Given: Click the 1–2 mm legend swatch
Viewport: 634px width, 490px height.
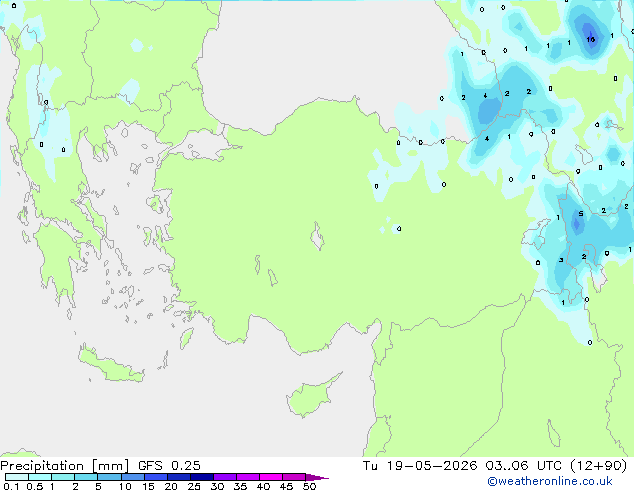Looking at the screenshot, I should point(63,477).
